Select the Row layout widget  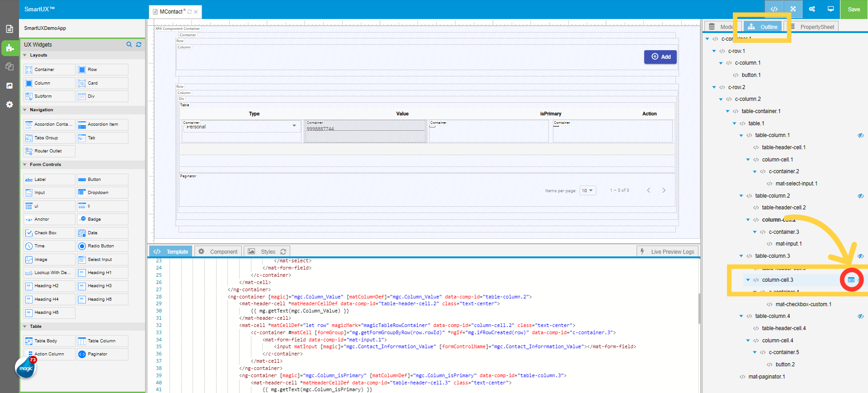coord(102,70)
